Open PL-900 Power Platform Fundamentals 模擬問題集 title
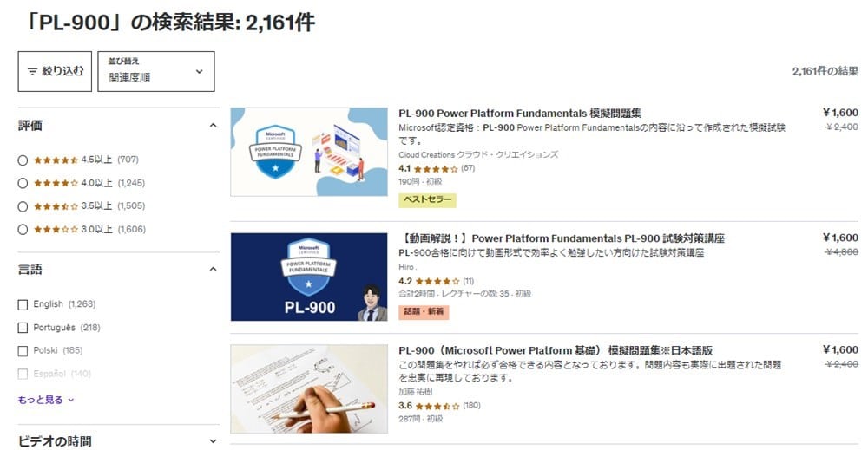The width and height of the screenshot is (868, 450). tap(520, 114)
